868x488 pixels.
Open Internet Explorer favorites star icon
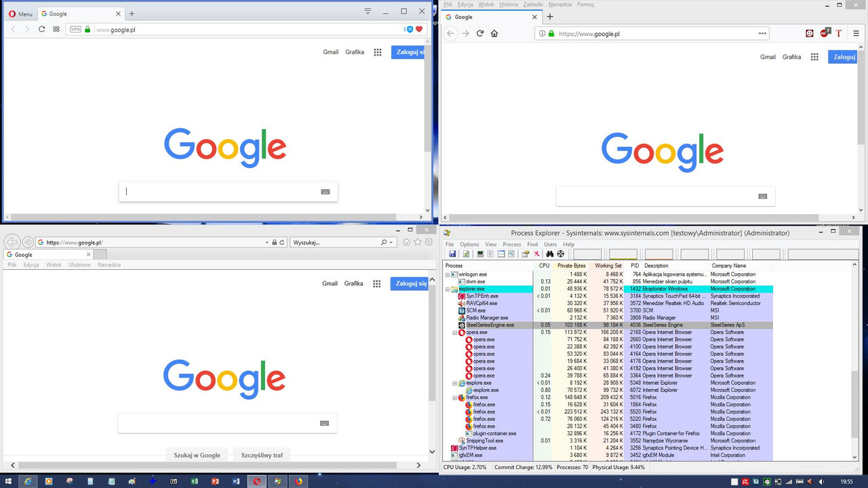coord(418,242)
